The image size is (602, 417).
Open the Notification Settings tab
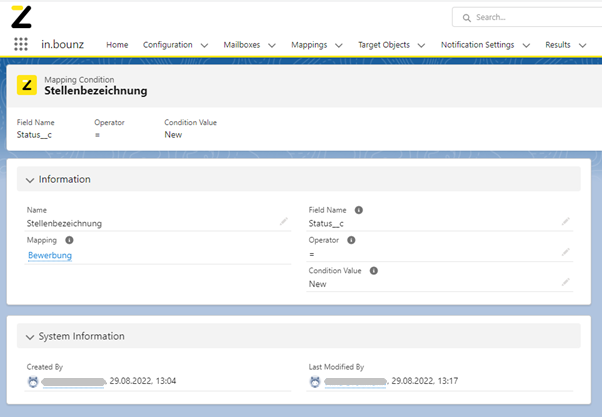point(477,45)
